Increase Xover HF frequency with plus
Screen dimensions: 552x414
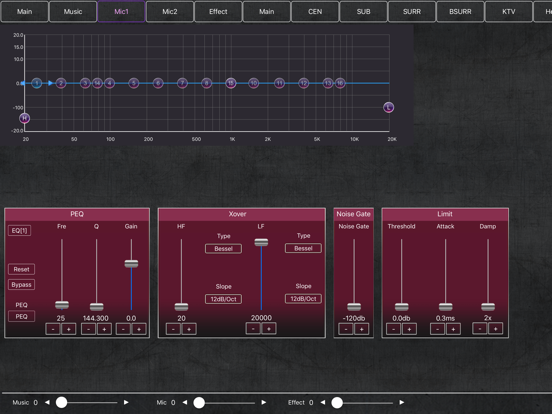189,329
